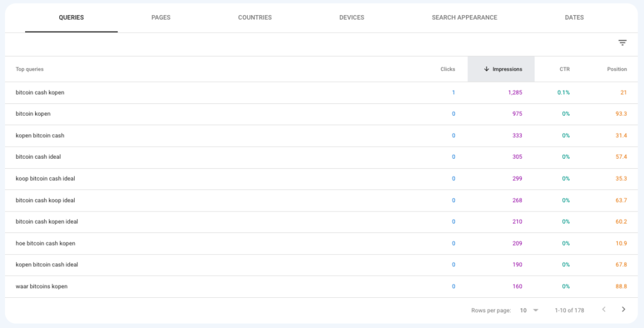Select the 'bitcoin cash kopen ideal' query

[x=47, y=222]
